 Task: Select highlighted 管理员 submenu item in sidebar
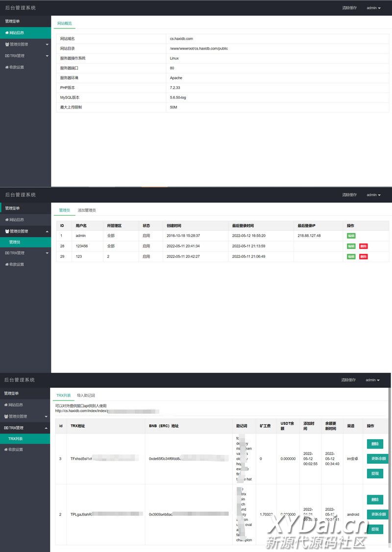(15, 242)
